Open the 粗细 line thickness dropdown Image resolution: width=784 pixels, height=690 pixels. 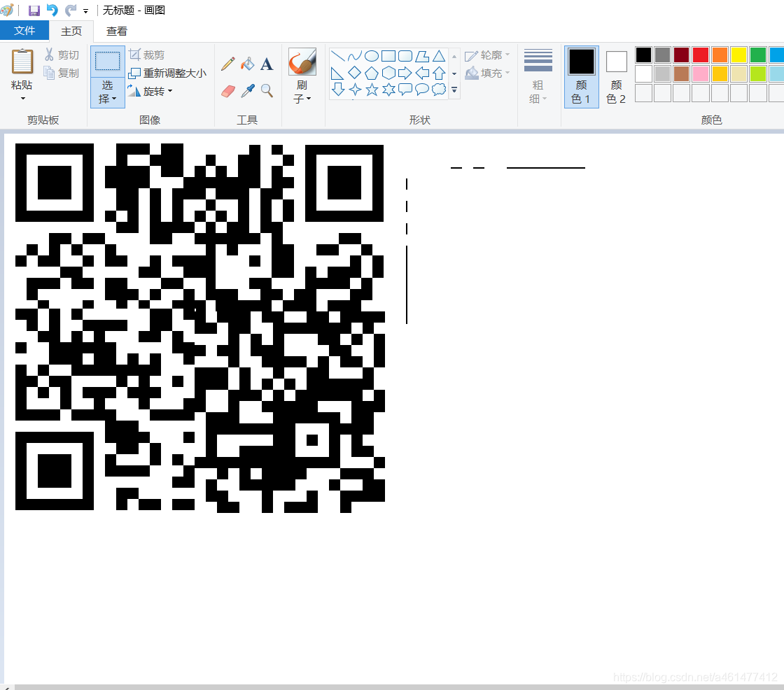tap(538, 76)
